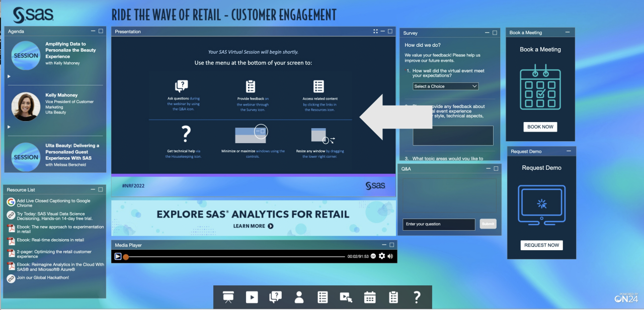The height and width of the screenshot is (310, 644).
Task: Click the Amplifying Data session badge
Action: pos(26,55)
